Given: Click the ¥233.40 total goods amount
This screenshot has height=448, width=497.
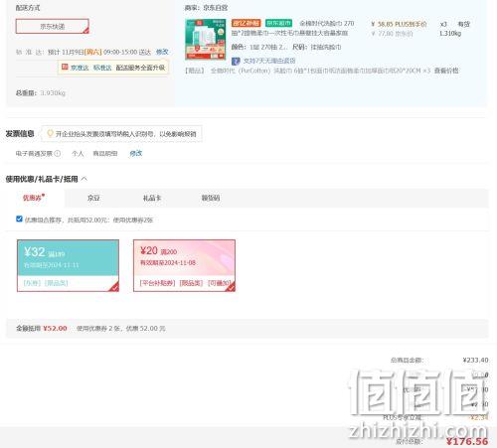Looking at the screenshot, I should pos(475,360).
